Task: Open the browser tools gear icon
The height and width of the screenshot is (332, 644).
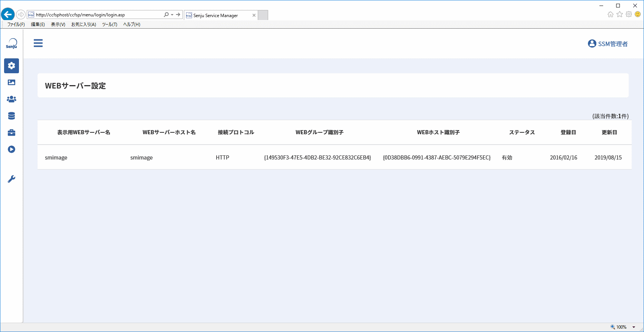Action: click(629, 14)
